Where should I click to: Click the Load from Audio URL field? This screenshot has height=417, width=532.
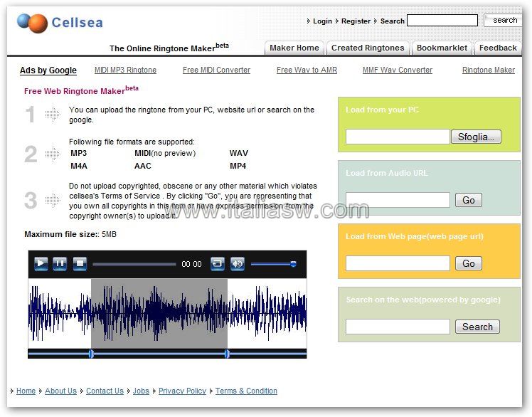(x=398, y=200)
